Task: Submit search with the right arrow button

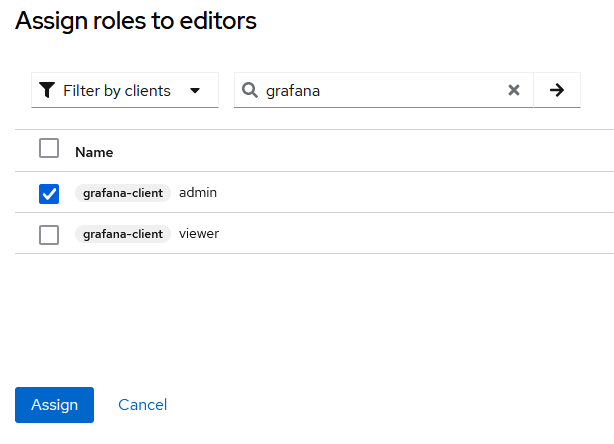Action: [557, 90]
